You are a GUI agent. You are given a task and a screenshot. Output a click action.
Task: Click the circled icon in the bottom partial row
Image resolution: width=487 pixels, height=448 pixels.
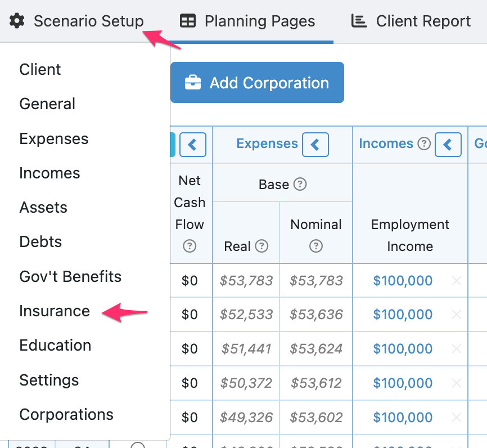click(138, 445)
